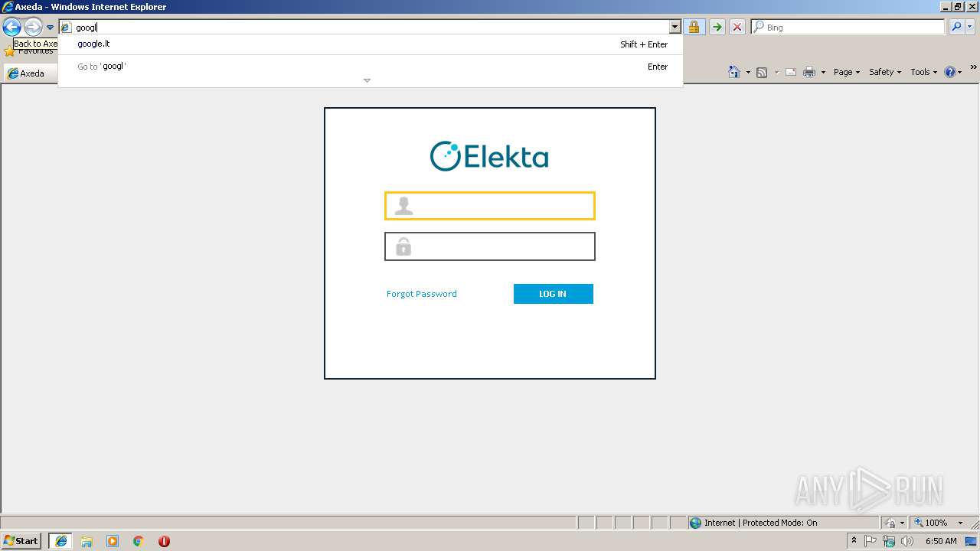The width and height of the screenshot is (980, 551).
Task: Open the recent pages dropdown arrow
Action: click(x=50, y=28)
